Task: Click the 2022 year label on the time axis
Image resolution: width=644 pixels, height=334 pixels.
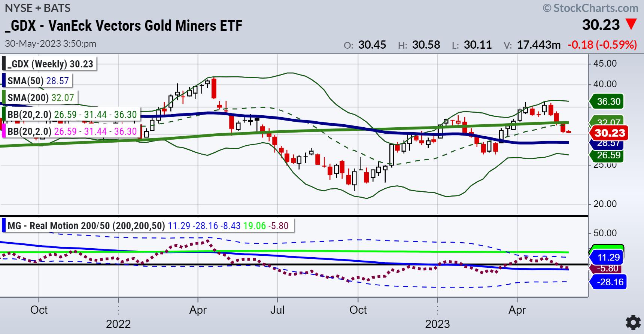Action: 118,324
